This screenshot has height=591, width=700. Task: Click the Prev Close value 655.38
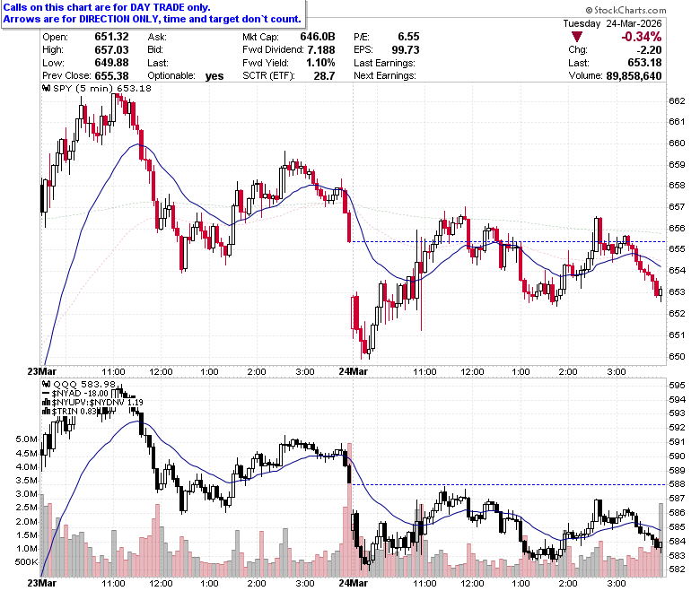[x=111, y=76]
